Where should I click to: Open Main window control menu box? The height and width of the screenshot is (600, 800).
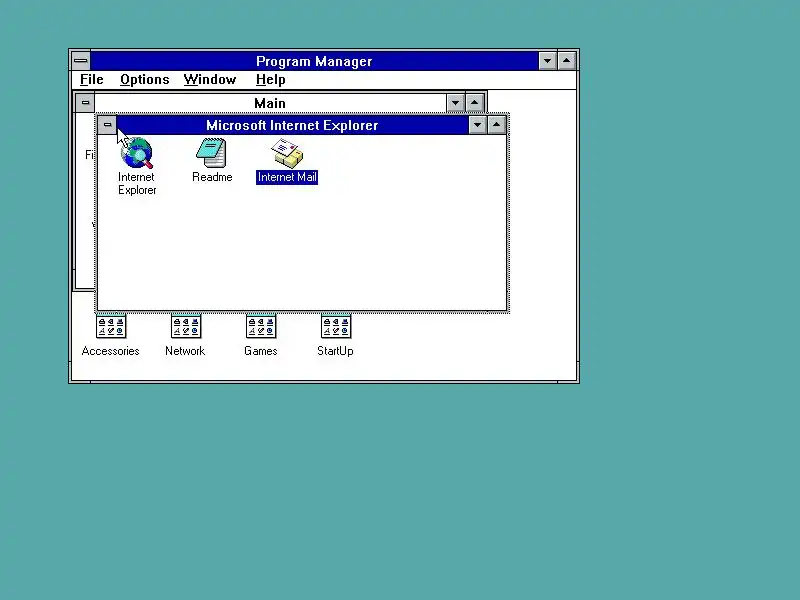pyautogui.click(x=85, y=103)
